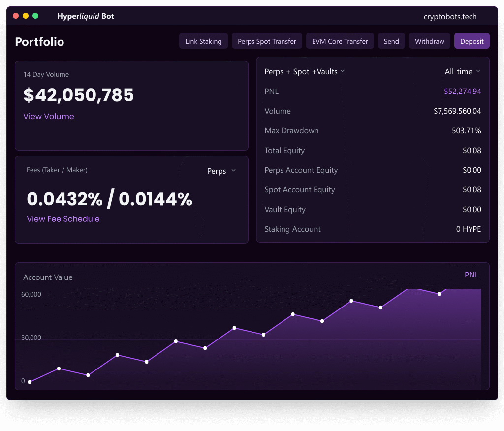Viewport: 504px width, 431px height.
Task: Click the red close window button
Action: (16, 16)
